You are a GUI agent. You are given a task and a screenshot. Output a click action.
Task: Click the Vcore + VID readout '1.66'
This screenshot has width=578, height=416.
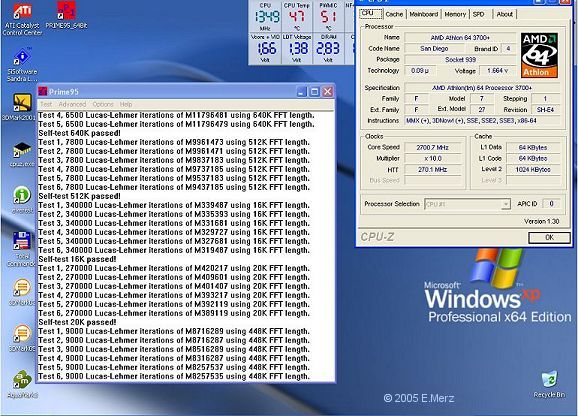point(266,49)
